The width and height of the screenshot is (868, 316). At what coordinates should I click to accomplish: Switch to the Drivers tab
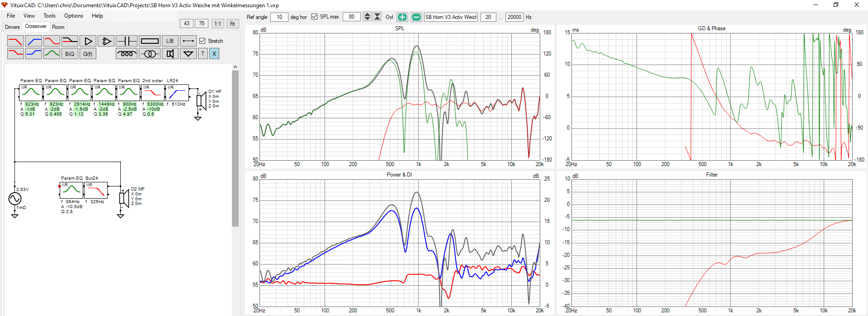tap(12, 27)
